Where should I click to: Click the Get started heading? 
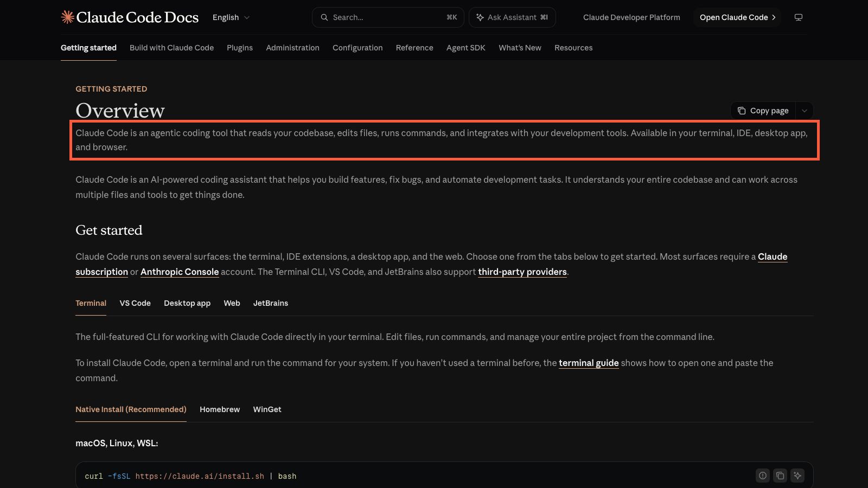tap(109, 230)
